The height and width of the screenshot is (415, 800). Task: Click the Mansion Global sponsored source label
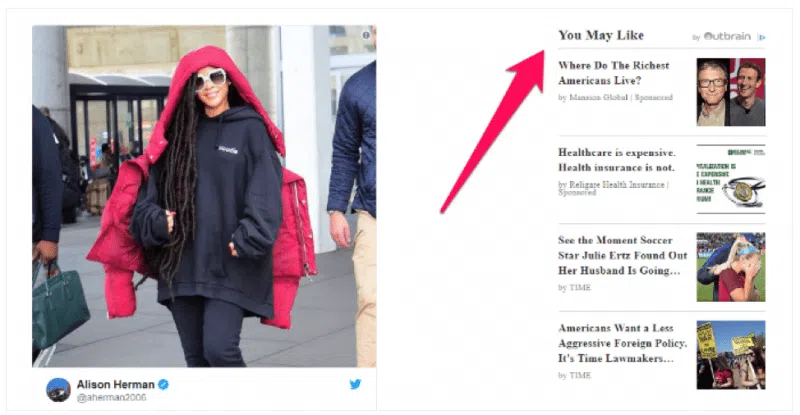click(615, 97)
